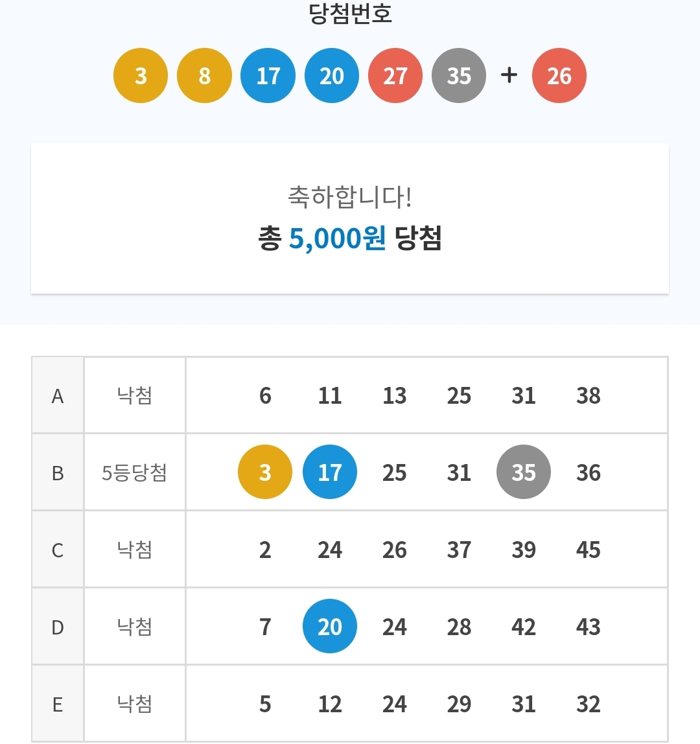Click the yellow winning ball 8
Viewport: 700px width, 744px height.
pos(204,76)
